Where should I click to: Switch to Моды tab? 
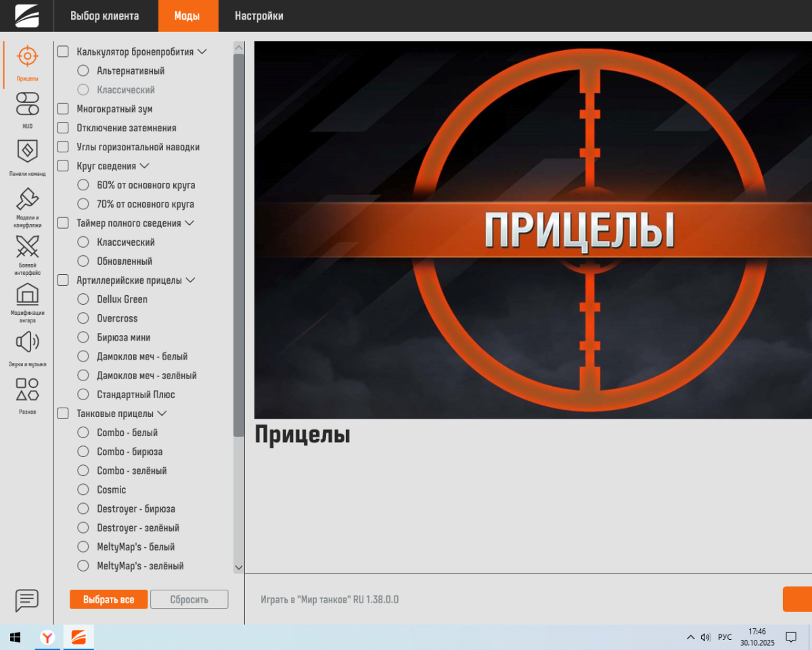tap(187, 16)
